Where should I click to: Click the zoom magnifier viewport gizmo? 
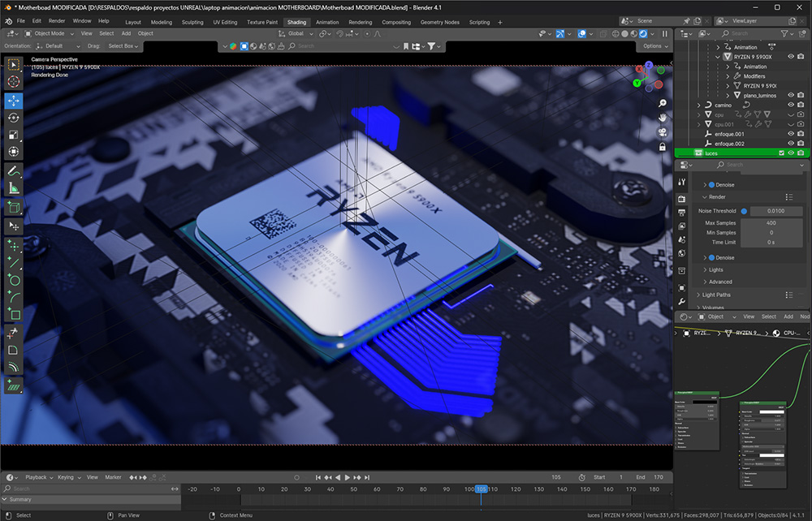pyautogui.click(x=663, y=104)
